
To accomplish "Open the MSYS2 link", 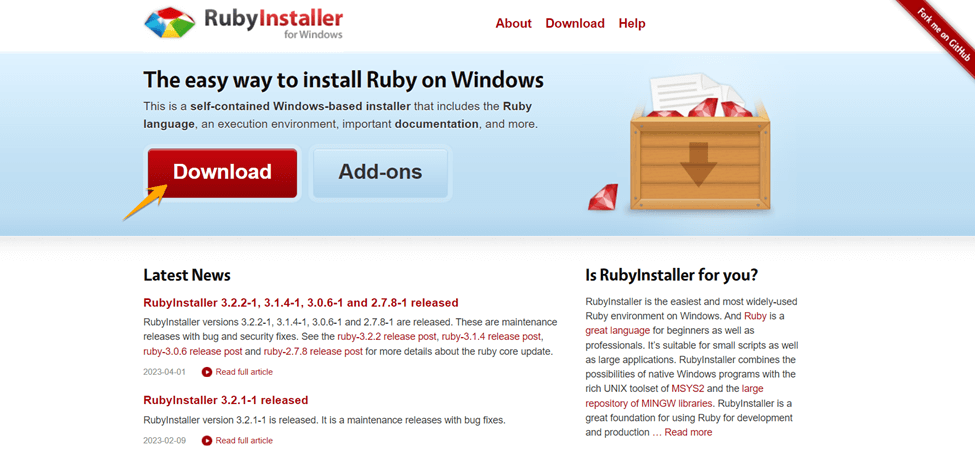I will [x=689, y=388].
